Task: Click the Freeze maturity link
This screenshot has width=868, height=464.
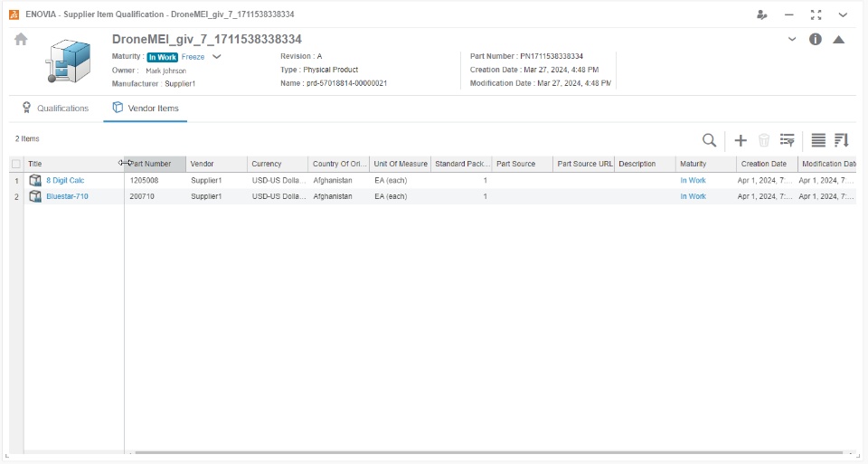Action: point(193,57)
